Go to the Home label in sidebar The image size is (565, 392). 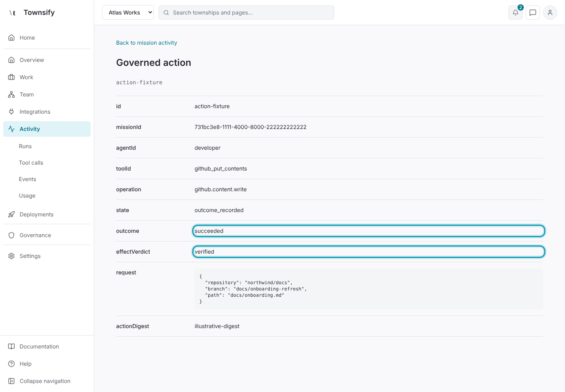click(27, 38)
